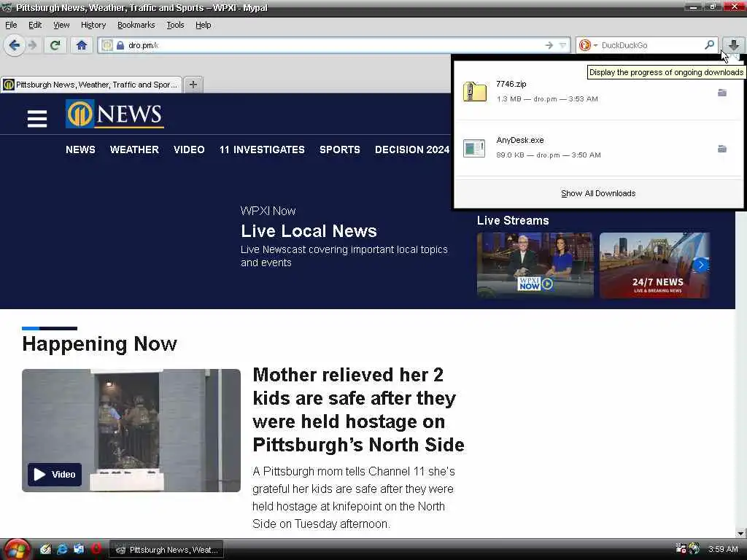
Task: Open the WEATHER section
Action: click(134, 149)
